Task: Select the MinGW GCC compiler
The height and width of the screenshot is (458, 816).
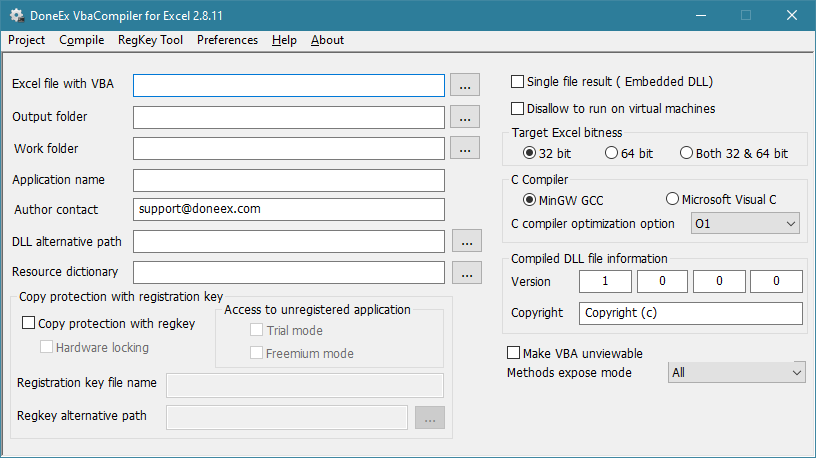Action: pos(529,200)
